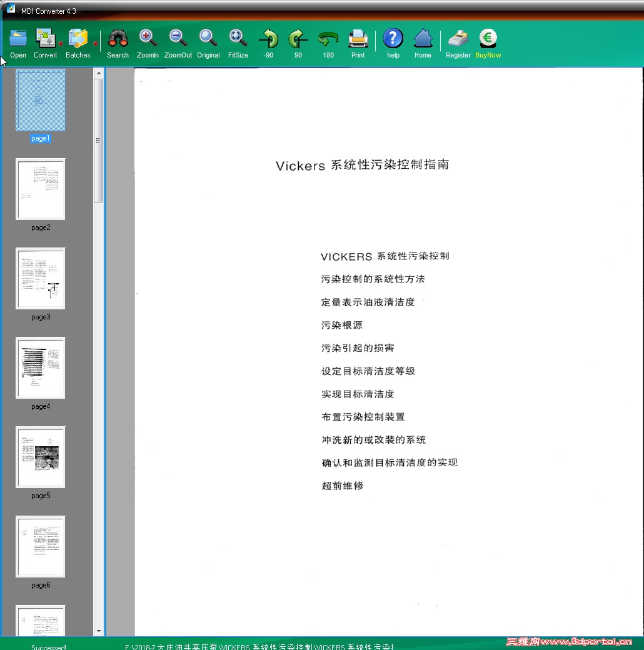Click the thumbnail panel scrollbar thumb
Viewport: 644px width, 650px height.
(99, 141)
